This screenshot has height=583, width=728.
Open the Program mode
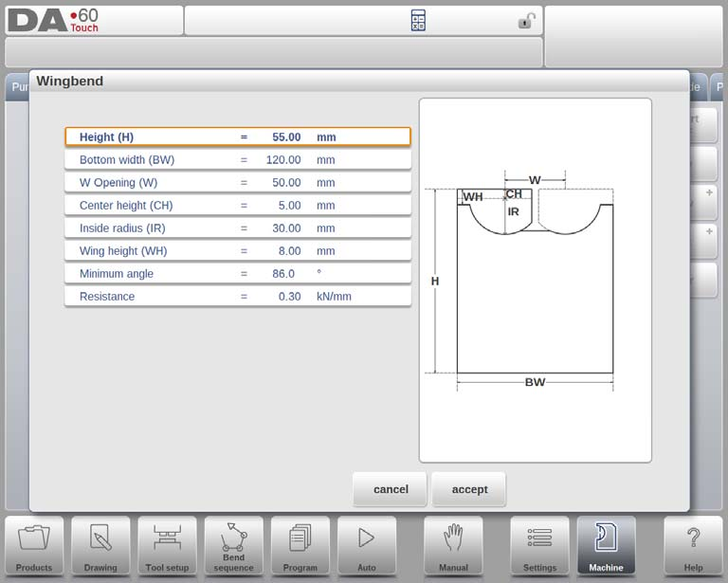[x=300, y=546]
